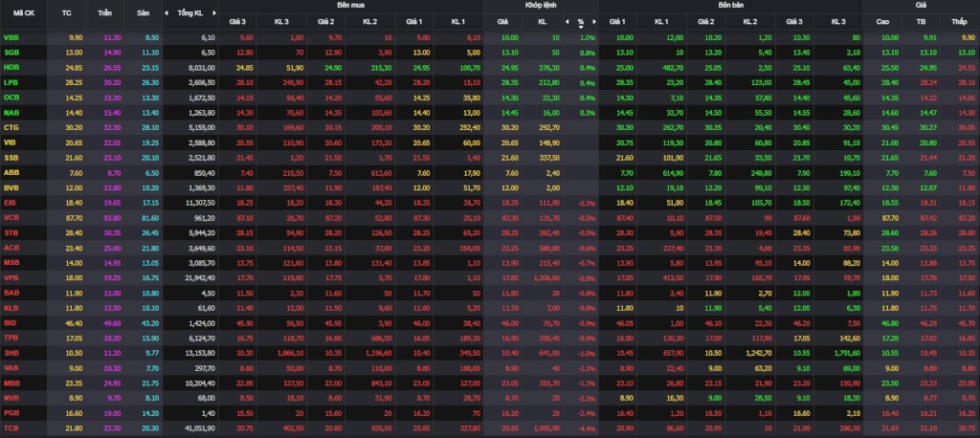Image resolution: width=980 pixels, height=438 pixels.
Task: Click SHB sell volume 1,791,60
Action: click(849, 353)
